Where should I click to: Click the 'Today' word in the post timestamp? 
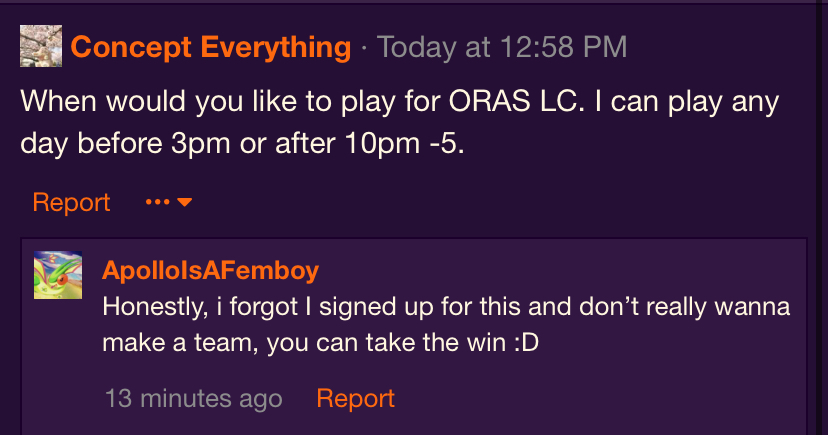click(x=417, y=48)
